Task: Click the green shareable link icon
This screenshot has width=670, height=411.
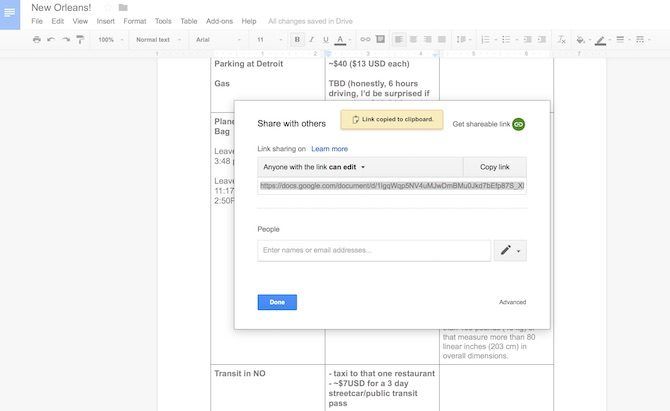Action: (x=519, y=124)
